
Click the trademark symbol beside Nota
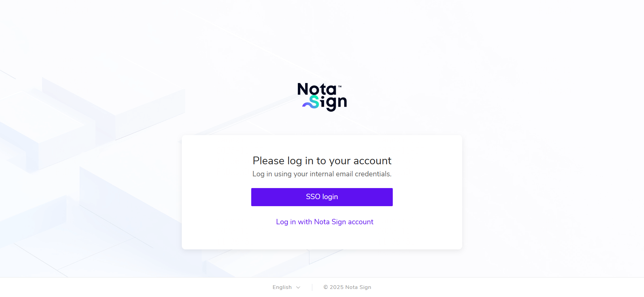pyautogui.click(x=340, y=86)
